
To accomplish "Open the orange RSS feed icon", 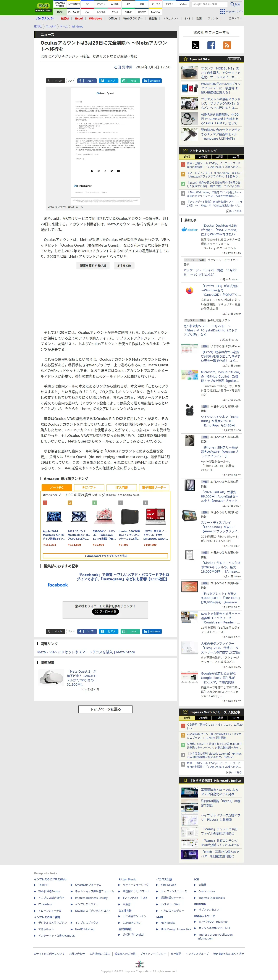I will click(227, 45).
